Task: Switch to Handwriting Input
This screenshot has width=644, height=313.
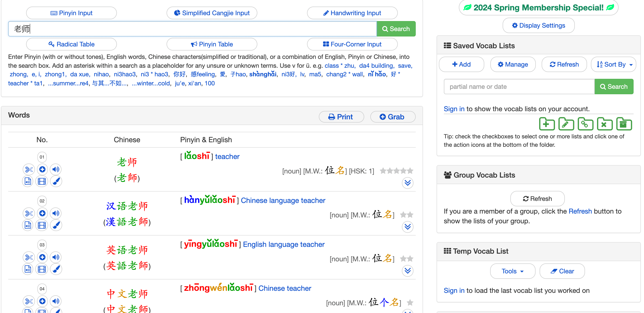Action: (352, 13)
